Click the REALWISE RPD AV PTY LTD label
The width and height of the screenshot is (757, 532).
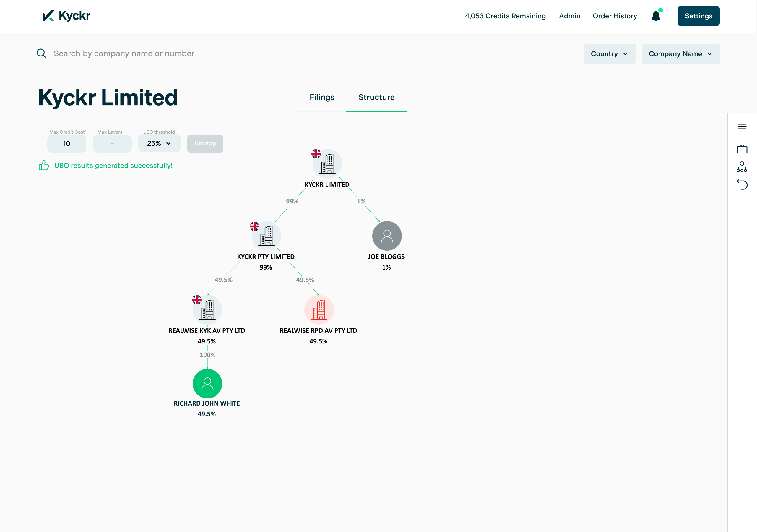tap(319, 330)
